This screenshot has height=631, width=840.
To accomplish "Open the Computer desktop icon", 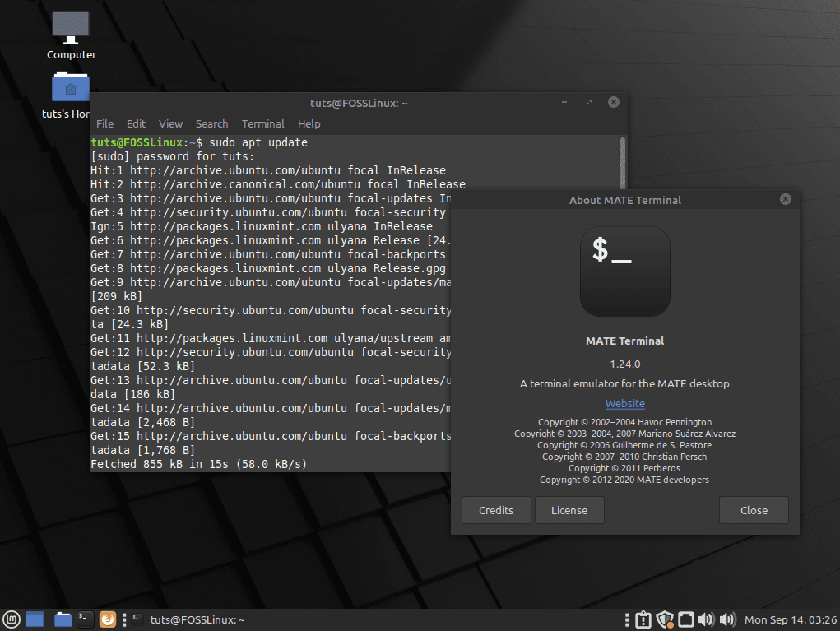I will pos(71,27).
